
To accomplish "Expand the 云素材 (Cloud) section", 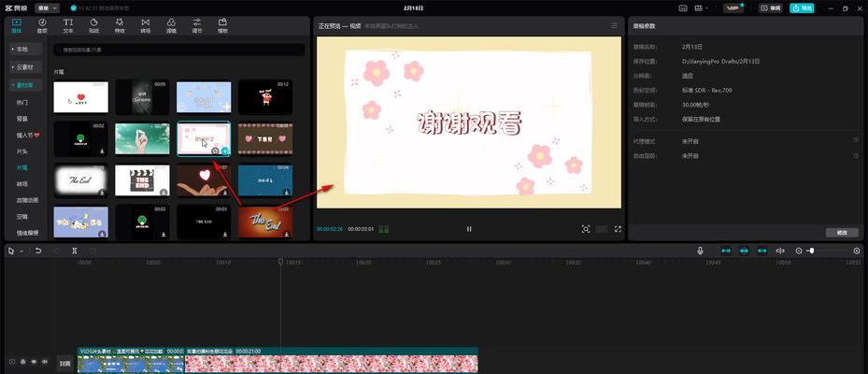I will tap(25, 67).
